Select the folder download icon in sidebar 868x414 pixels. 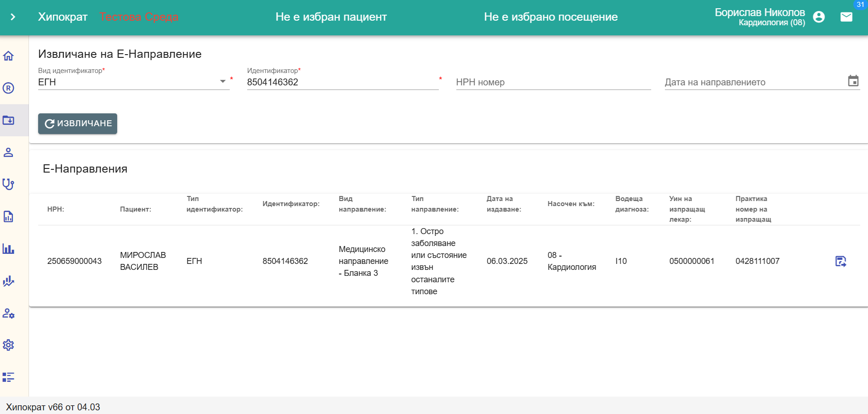pos(8,120)
